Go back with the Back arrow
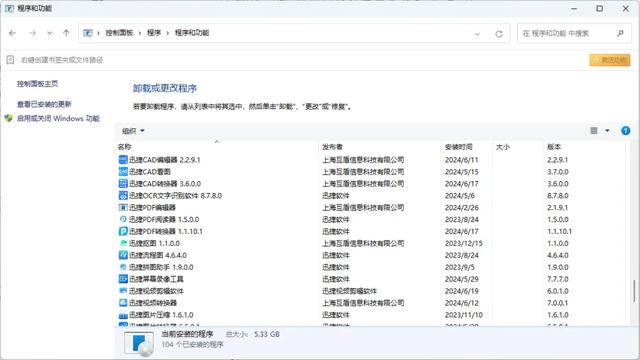 pyautogui.click(x=13, y=33)
